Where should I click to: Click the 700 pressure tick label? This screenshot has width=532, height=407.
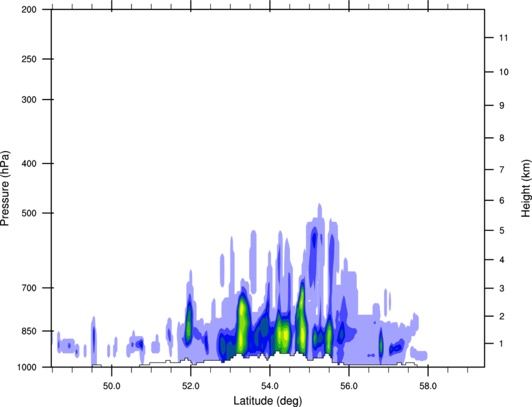click(29, 288)
